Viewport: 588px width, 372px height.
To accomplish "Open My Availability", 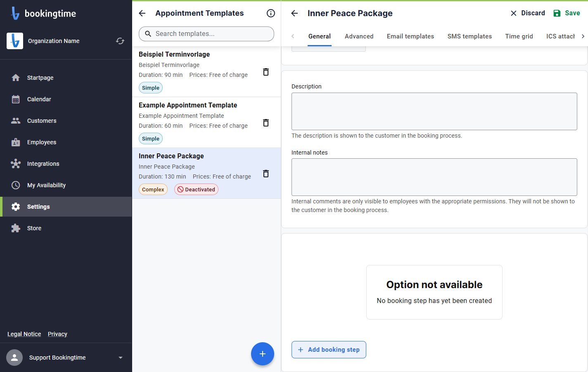I will (66, 185).
